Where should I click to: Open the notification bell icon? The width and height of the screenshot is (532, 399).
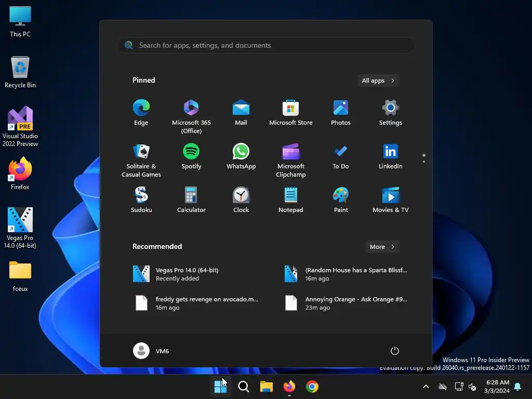518,387
